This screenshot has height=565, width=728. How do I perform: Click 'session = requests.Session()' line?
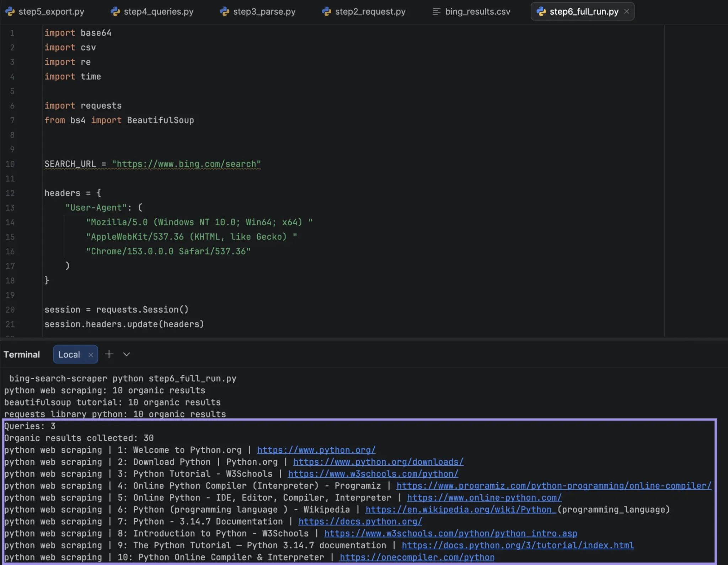tap(116, 310)
